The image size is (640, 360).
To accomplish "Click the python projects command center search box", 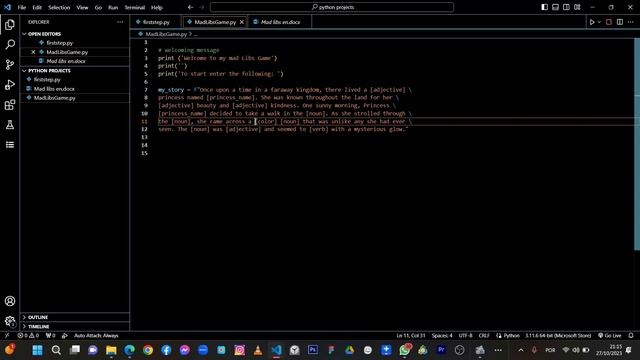I will [332, 7].
